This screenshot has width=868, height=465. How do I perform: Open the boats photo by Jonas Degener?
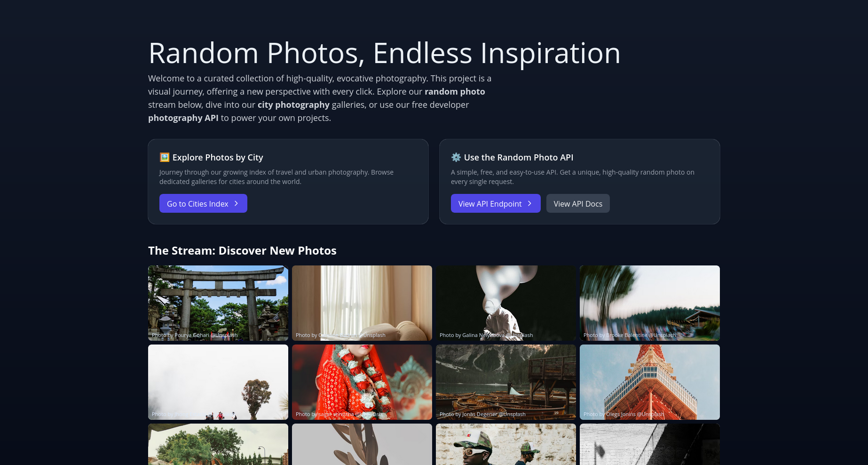pos(506,382)
